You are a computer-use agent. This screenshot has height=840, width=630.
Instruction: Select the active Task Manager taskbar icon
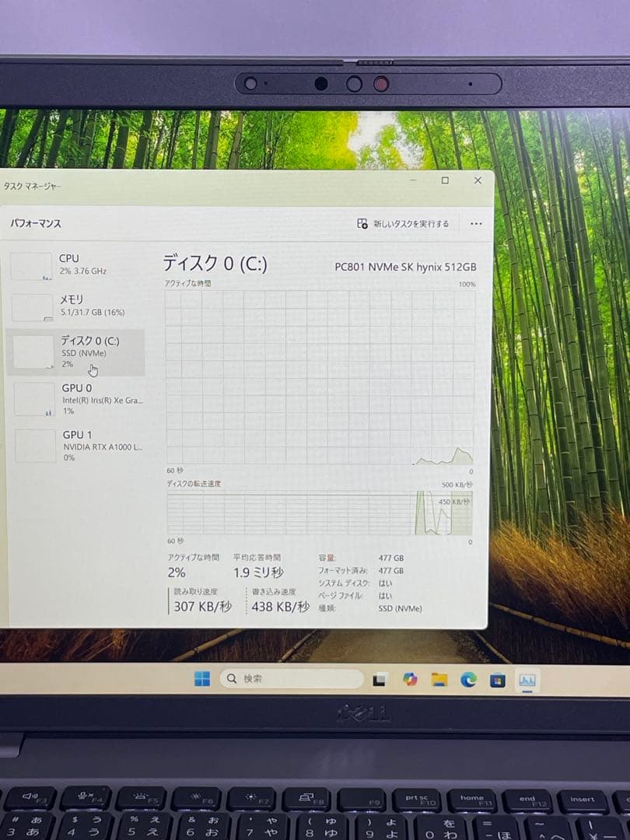click(529, 680)
